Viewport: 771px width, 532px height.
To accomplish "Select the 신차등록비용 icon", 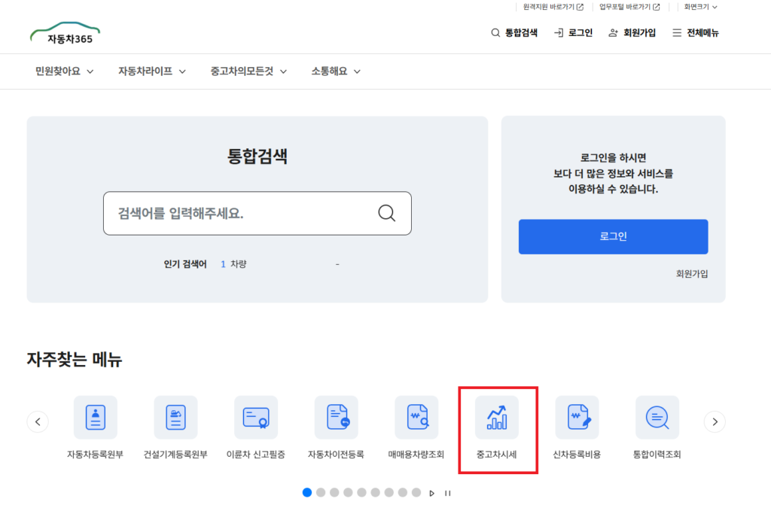I will tap(577, 418).
